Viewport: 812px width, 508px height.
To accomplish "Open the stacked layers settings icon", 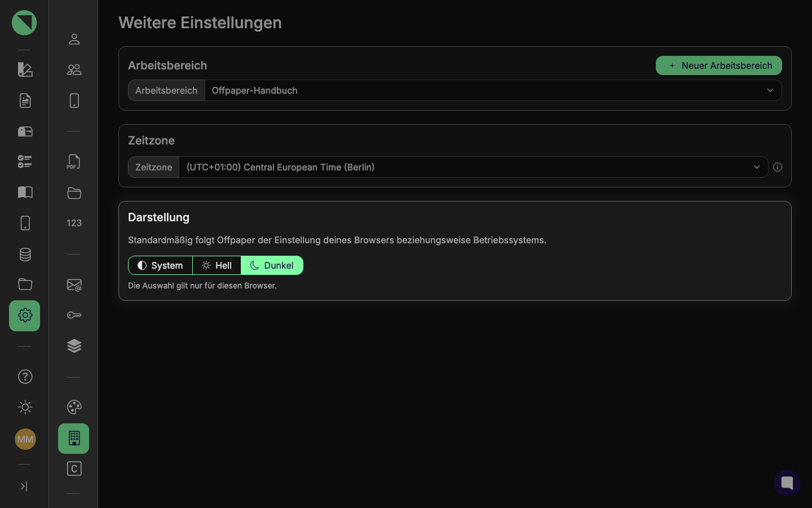I will [74, 345].
